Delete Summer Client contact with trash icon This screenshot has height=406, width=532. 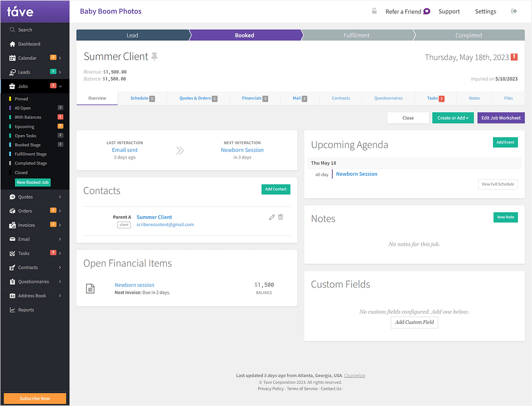click(281, 217)
